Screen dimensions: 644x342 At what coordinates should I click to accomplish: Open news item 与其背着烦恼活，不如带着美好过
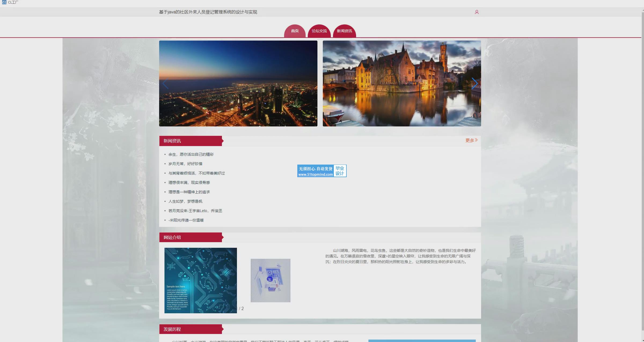coord(196,173)
